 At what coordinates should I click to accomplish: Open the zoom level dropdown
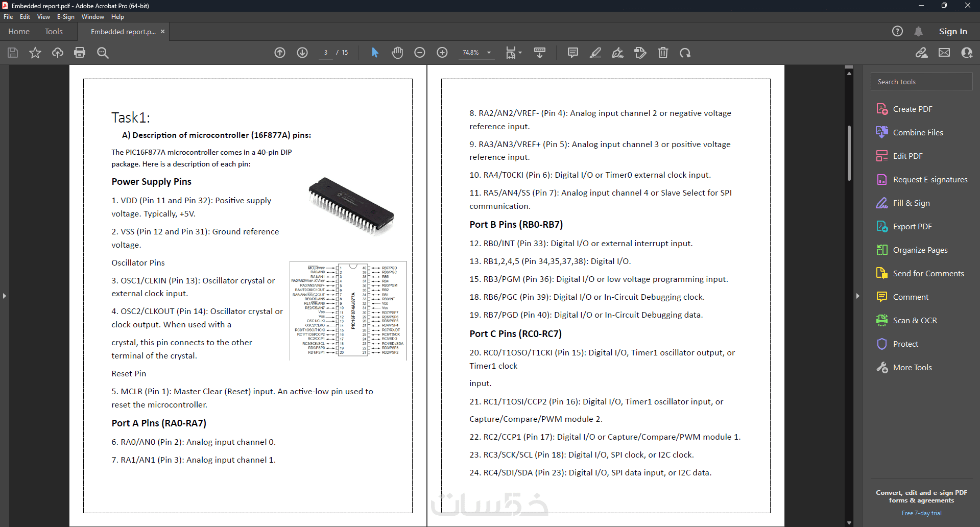point(489,53)
